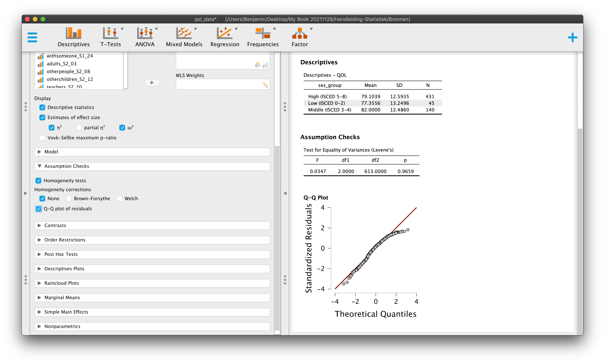Select the Regression toolbar icon
The width and height of the screenshot is (605, 364).
[x=225, y=37]
